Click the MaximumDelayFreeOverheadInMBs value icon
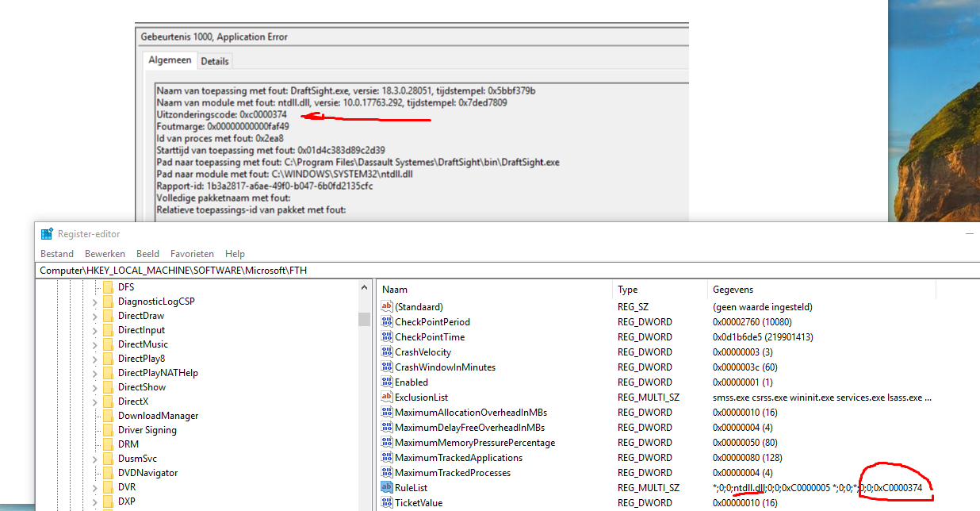 pyautogui.click(x=387, y=427)
